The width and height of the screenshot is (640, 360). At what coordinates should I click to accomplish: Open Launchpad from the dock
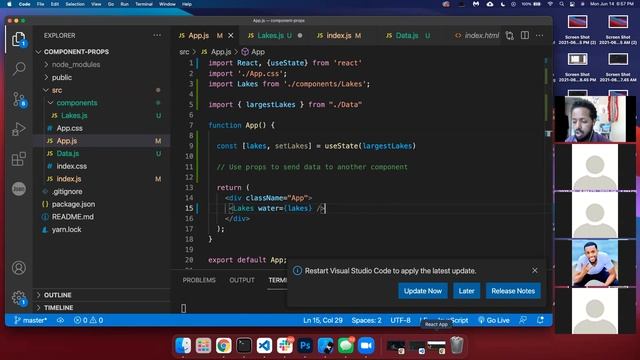203,346
